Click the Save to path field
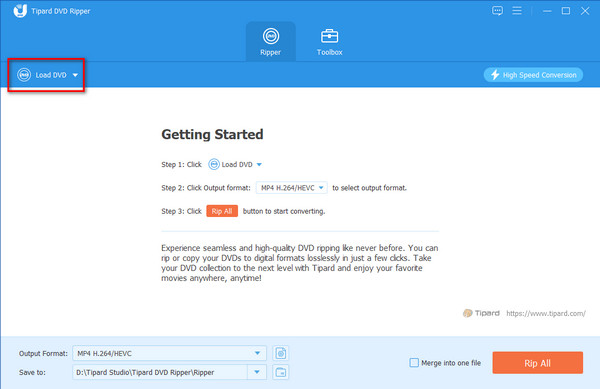The width and height of the screenshot is (600, 389). pyautogui.click(x=160, y=372)
